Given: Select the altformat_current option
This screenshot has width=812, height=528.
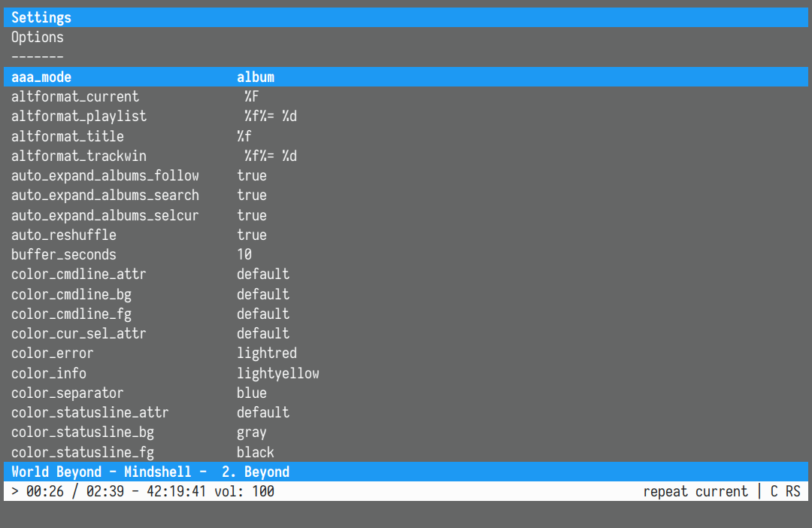Looking at the screenshot, I should click(x=75, y=96).
